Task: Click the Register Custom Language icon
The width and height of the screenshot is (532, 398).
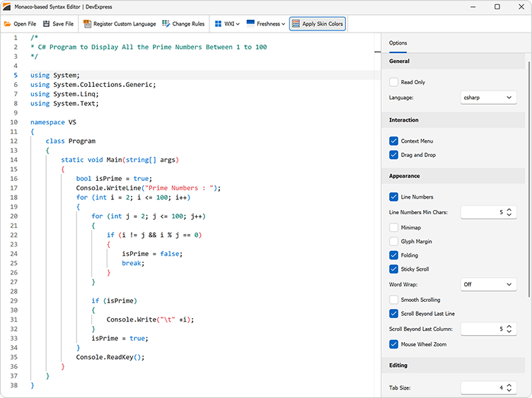Action: tap(87, 24)
